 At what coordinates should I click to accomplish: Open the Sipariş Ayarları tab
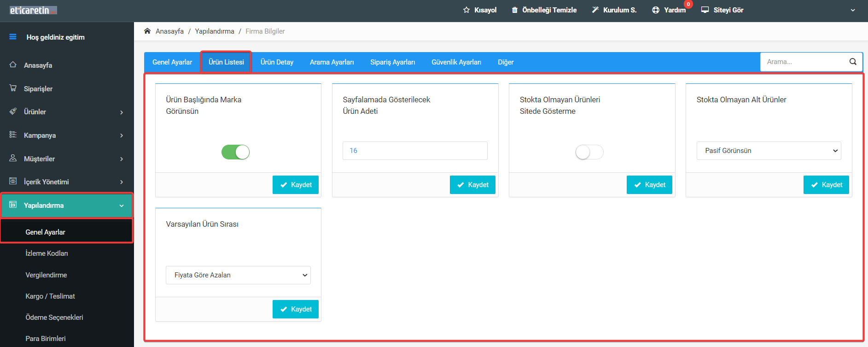click(x=392, y=62)
